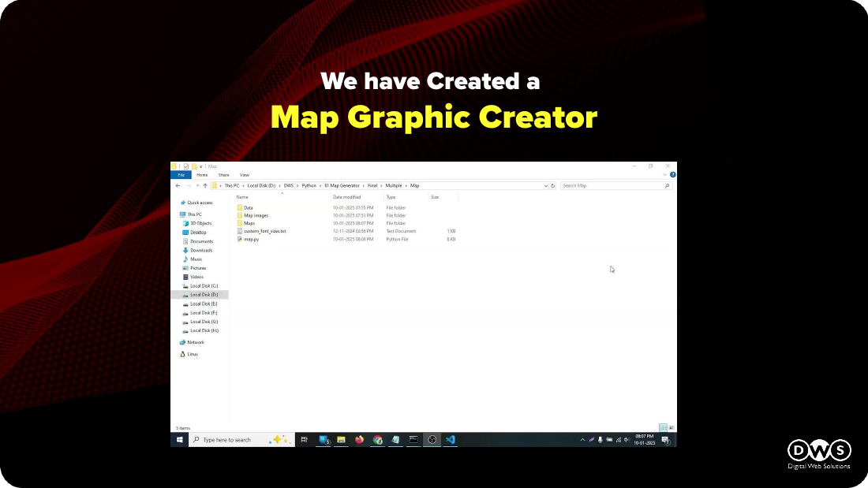
Task: Launch Firefox from the taskbar
Action: point(359,440)
